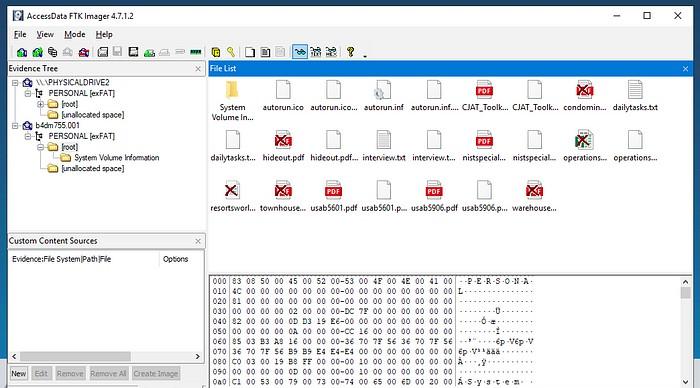Switch to hex viewer glasses icon
This screenshot has width=700, height=388.
pyautogui.click(x=331, y=52)
